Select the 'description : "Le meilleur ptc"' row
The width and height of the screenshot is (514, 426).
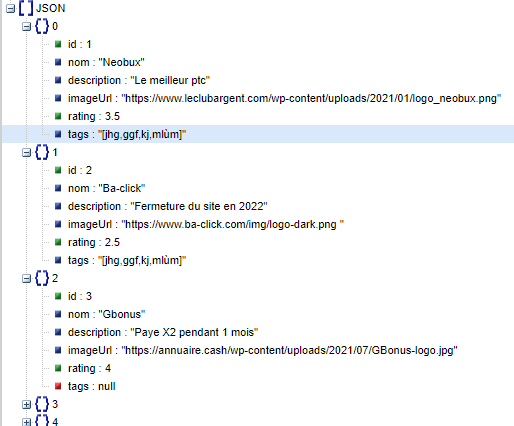point(139,80)
